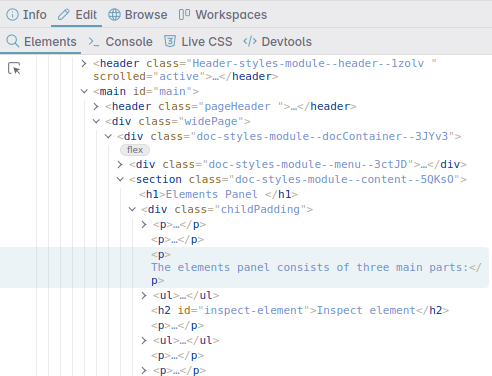Collapse the widePage div node

tap(96, 121)
